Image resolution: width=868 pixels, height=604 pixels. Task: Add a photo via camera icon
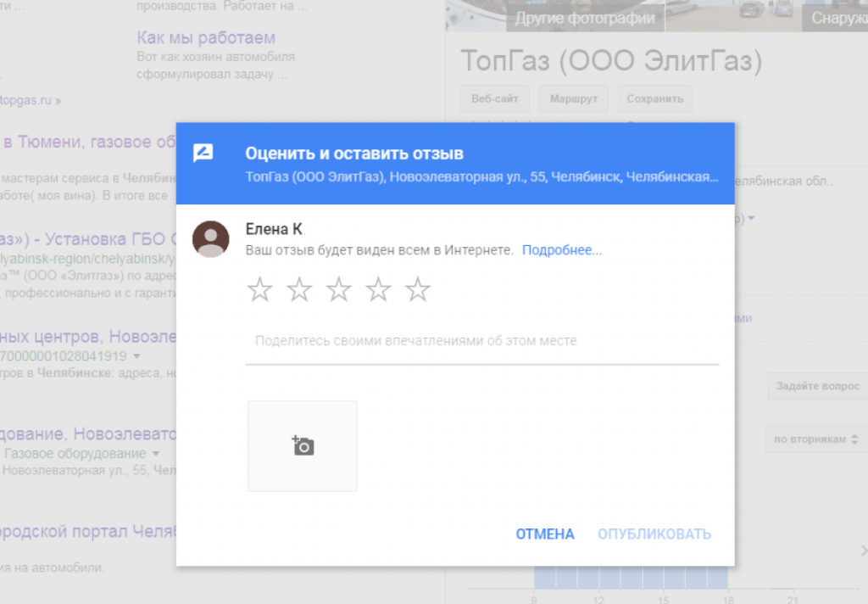303,446
